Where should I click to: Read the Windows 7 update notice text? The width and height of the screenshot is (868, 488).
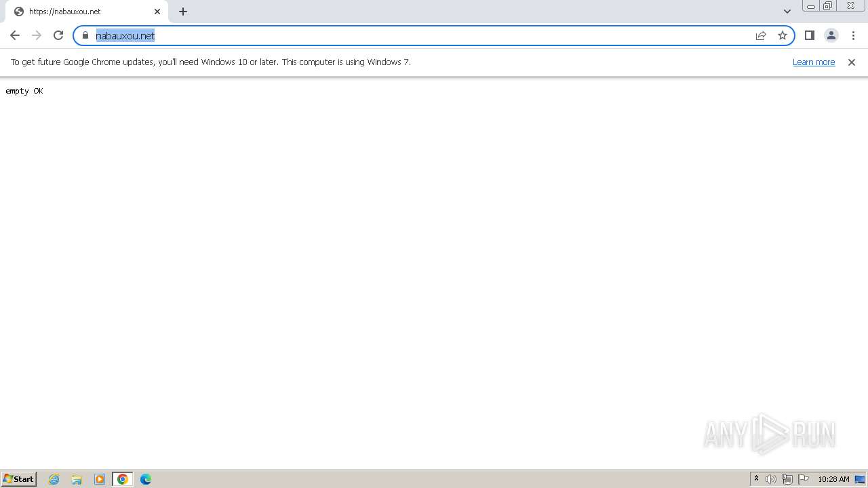(211, 62)
